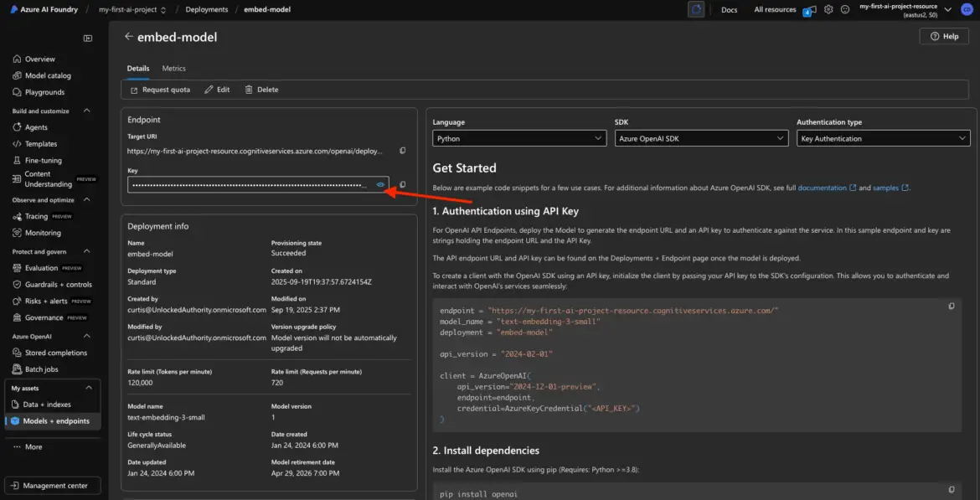980x500 pixels.
Task: Open the Agents page in sidebar
Action: [36, 127]
